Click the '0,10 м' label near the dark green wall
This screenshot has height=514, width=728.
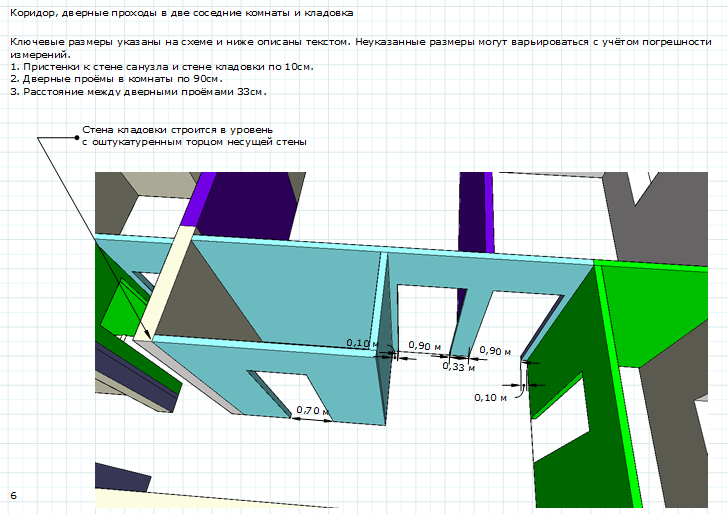coord(490,397)
